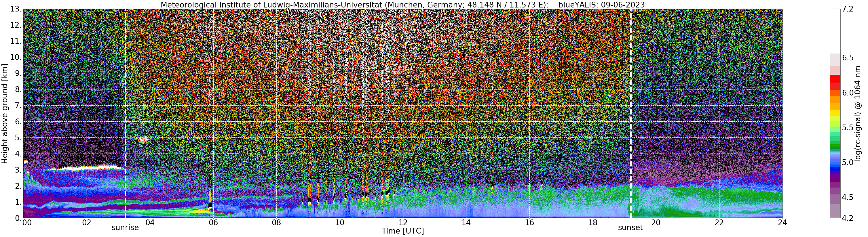Click the time tick label '08'
Screen dimensions: 868x237
[x=276, y=223]
